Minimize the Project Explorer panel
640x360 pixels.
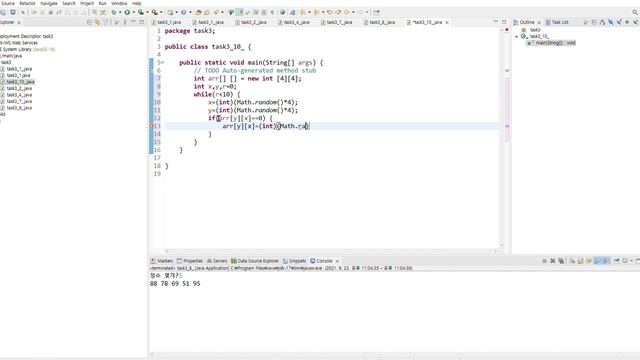[133, 22]
